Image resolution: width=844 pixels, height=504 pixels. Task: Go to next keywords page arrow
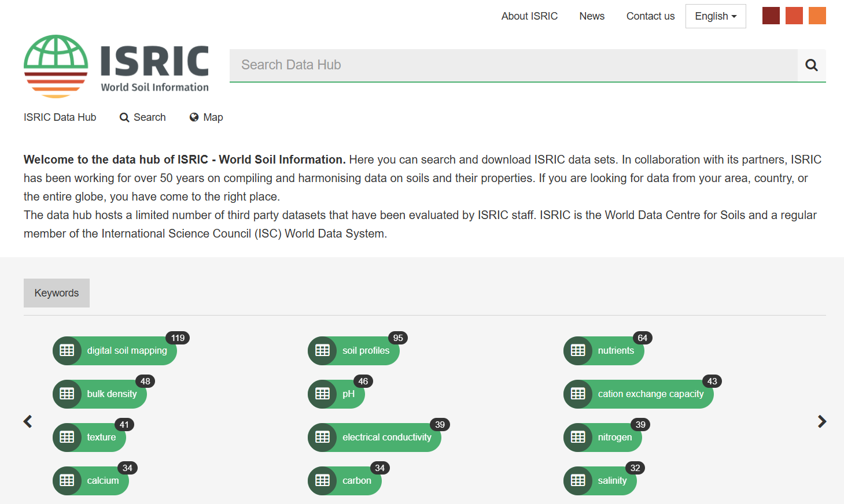coord(821,421)
